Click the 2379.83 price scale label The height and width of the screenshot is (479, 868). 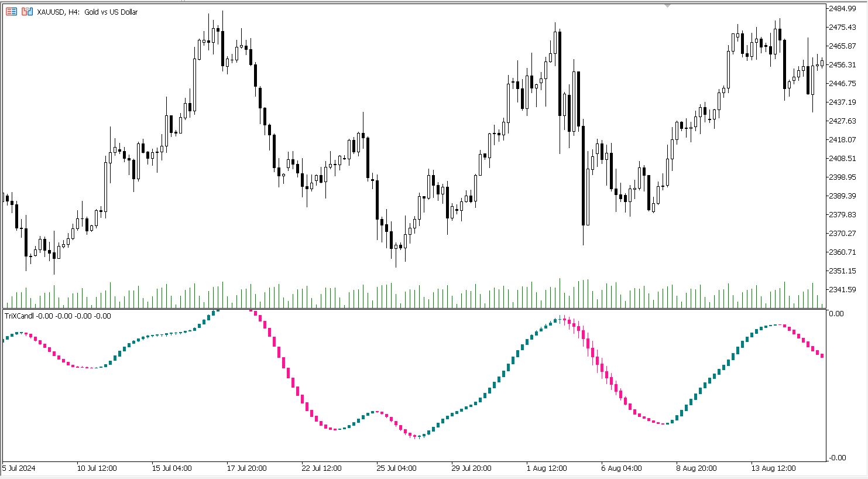click(x=842, y=215)
